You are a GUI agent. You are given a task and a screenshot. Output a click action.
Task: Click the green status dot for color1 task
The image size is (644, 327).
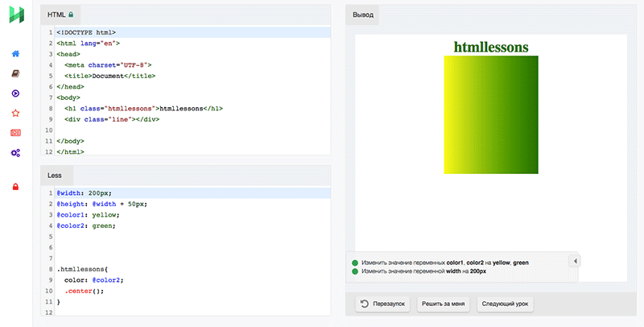355,263
